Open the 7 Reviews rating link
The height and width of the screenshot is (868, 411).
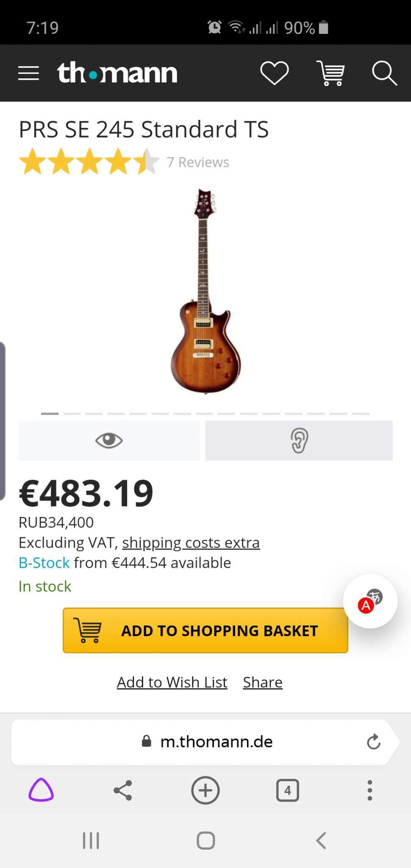tap(198, 162)
